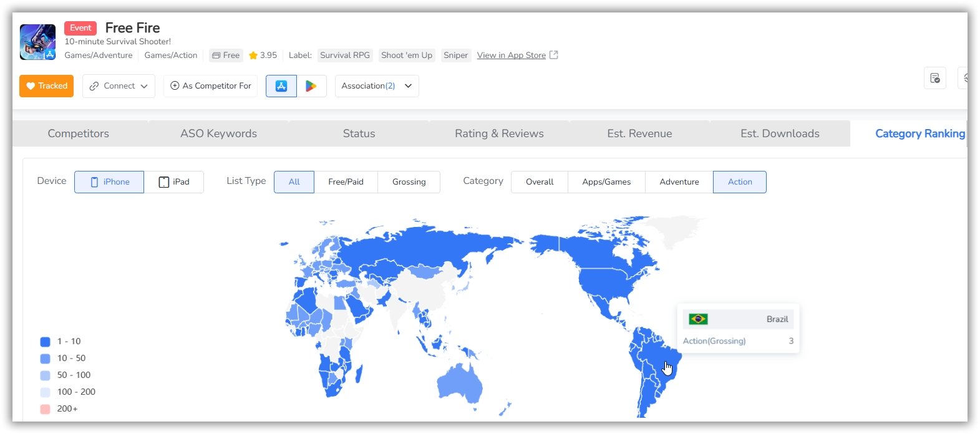Viewport: 980px width, 434px height.
Task: Click the Sniper label tag
Action: pyautogui.click(x=455, y=55)
